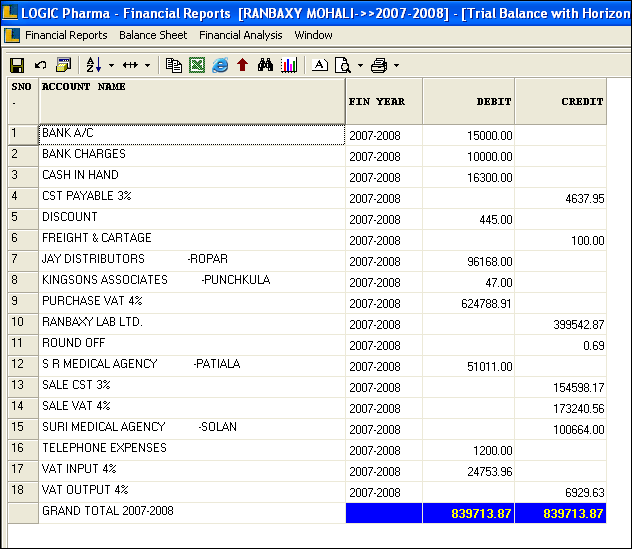Click the FIN YEAR column header
The width and height of the screenshot is (632, 549).
coord(384,101)
